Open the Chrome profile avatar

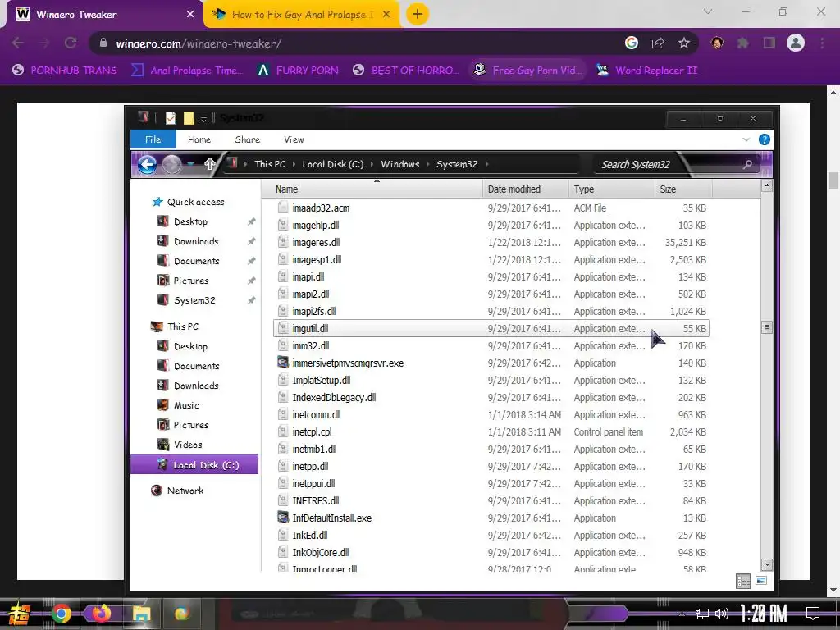pos(796,43)
